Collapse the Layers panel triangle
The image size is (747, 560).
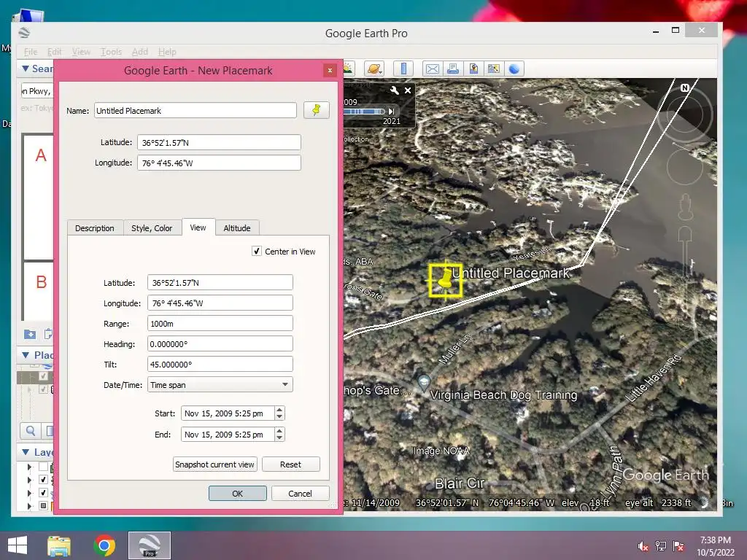point(26,451)
